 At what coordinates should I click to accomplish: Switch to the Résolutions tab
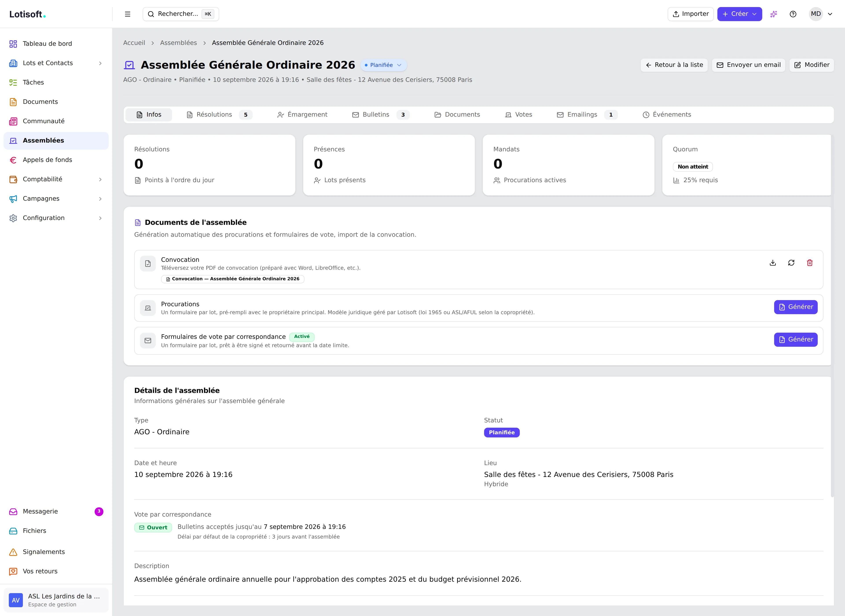point(219,115)
